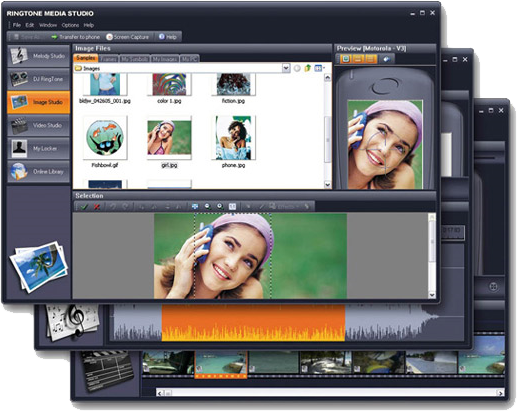Viewport: 517px width, 411px height.
Task: Click the Undo icon in Selection toolbar
Action: point(113,207)
